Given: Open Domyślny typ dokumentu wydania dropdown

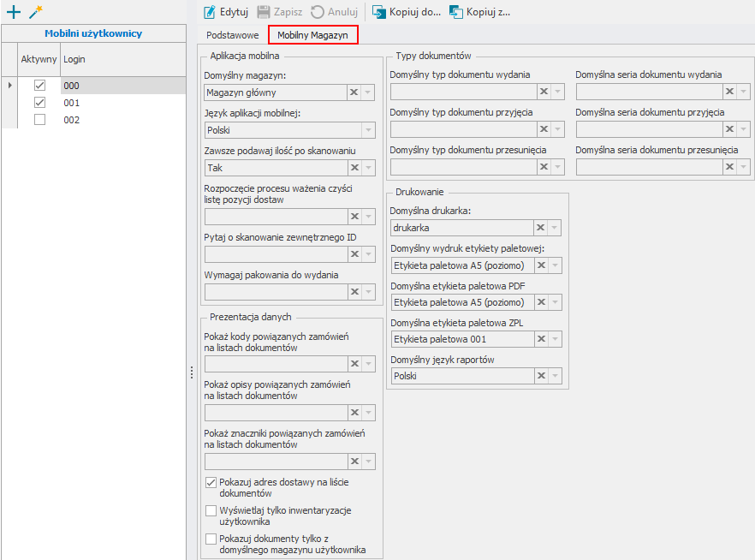Looking at the screenshot, I should click(556, 92).
